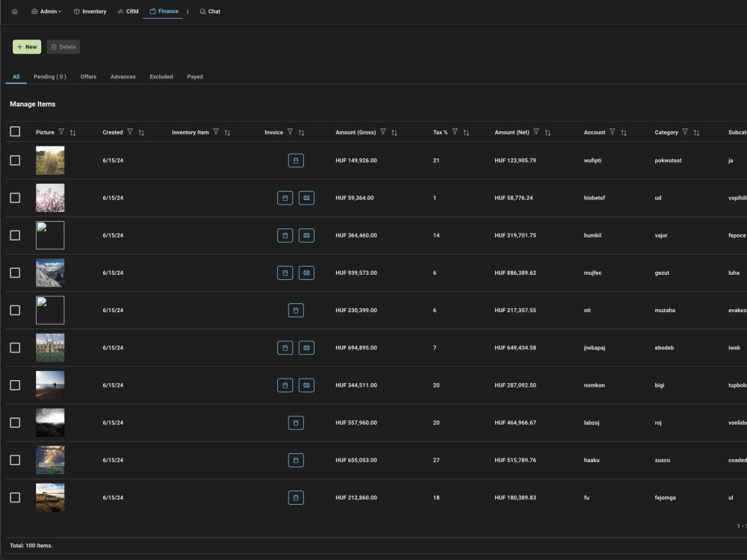The width and height of the screenshot is (747, 560).
Task: Filter the Invoice column
Action: (x=290, y=132)
